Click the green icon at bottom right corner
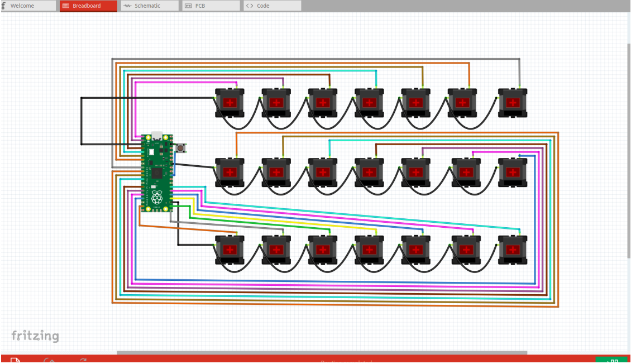This screenshot has width=631, height=364. pos(613,360)
